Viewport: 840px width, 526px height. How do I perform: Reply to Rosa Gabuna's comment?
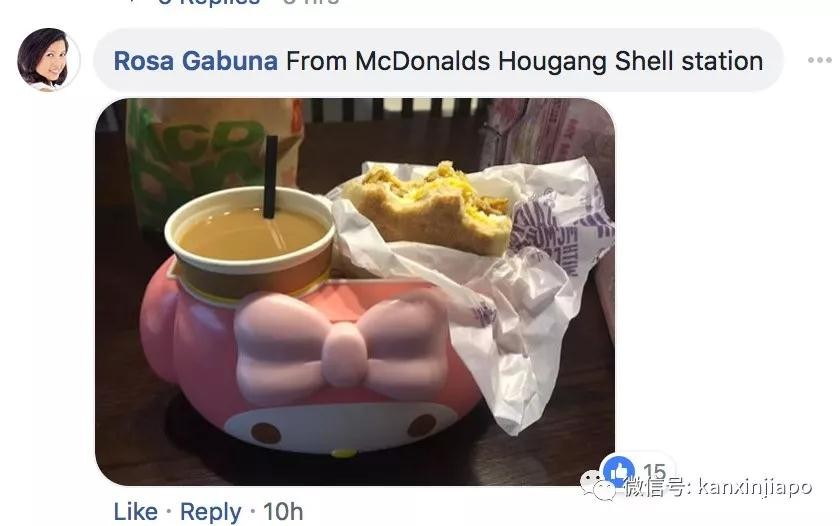211,512
